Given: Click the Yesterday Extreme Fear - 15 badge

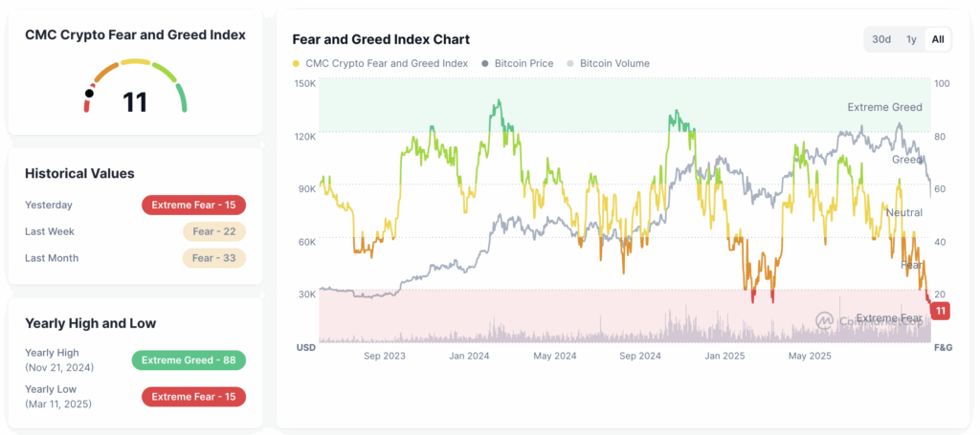Looking at the screenshot, I should pyautogui.click(x=194, y=205).
